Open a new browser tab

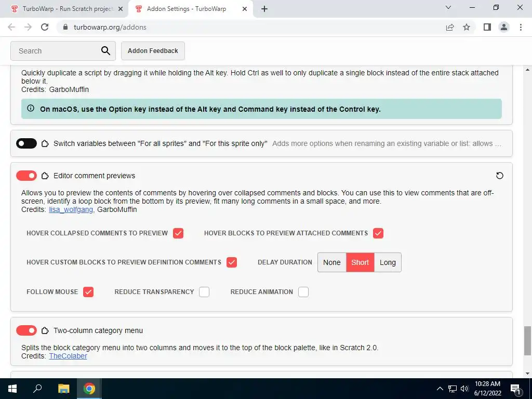click(x=264, y=9)
